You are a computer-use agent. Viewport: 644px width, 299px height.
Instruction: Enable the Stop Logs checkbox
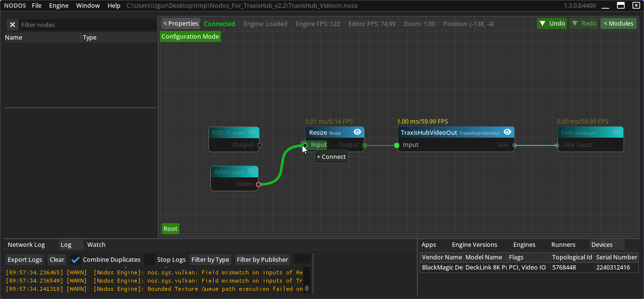(150, 260)
